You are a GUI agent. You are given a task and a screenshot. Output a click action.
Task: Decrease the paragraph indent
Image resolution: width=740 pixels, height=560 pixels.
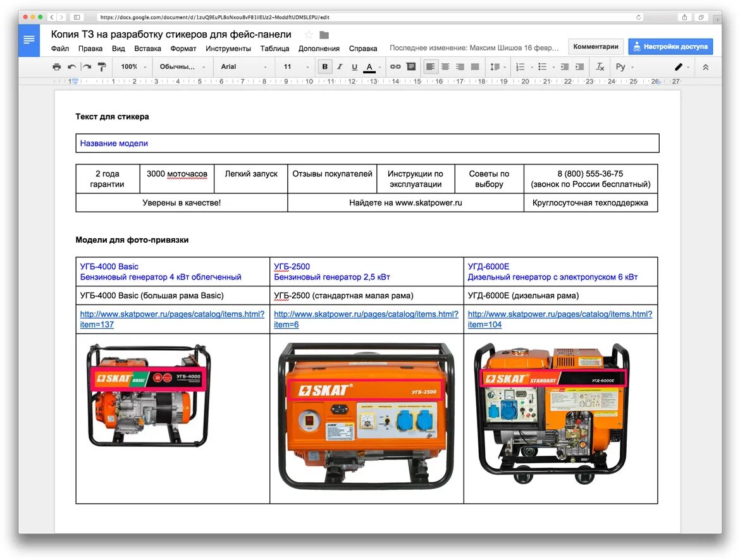564,67
